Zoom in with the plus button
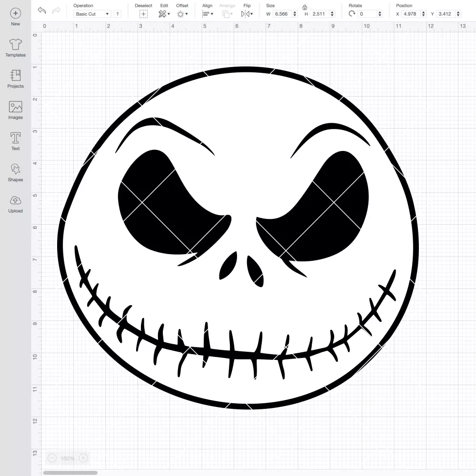This screenshot has width=476, height=476. pos(83,458)
